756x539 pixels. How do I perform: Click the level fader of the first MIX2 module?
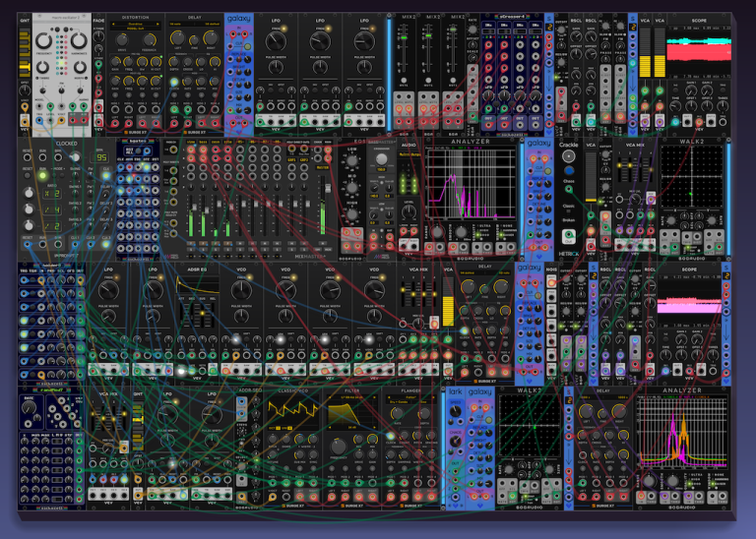click(404, 37)
